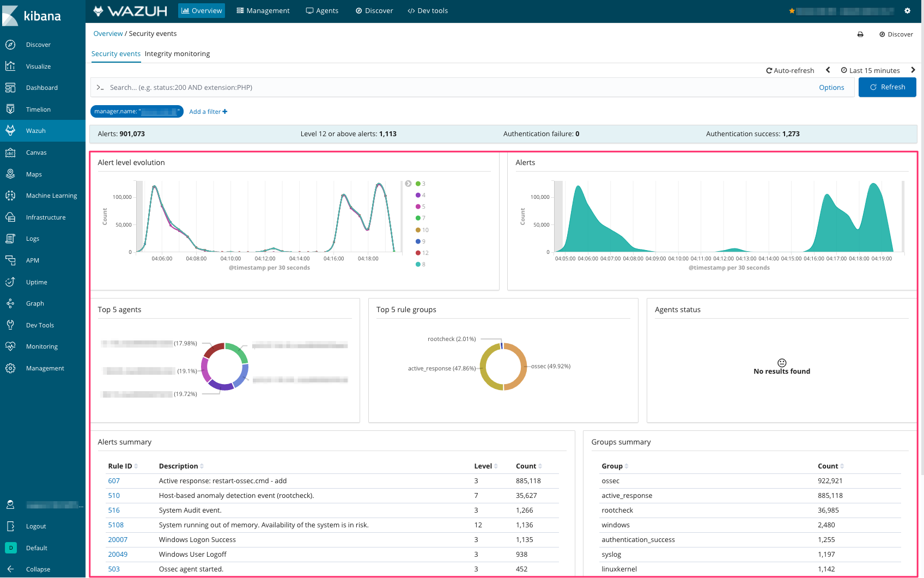The width and height of the screenshot is (924, 578).
Task: Switch to Integrity monitoring tab
Action: click(177, 54)
